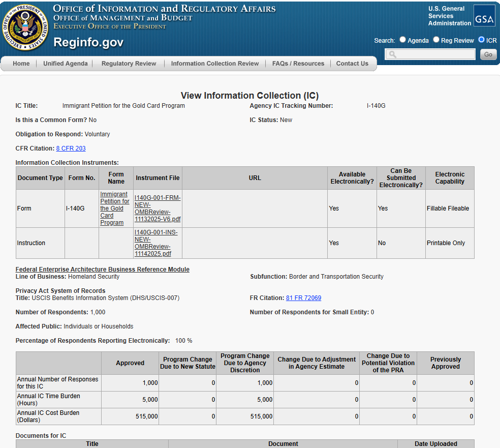Image resolution: width=500 pixels, height=448 pixels.
Task: Click the magnifier icon in search box
Action: pos(393,54)
